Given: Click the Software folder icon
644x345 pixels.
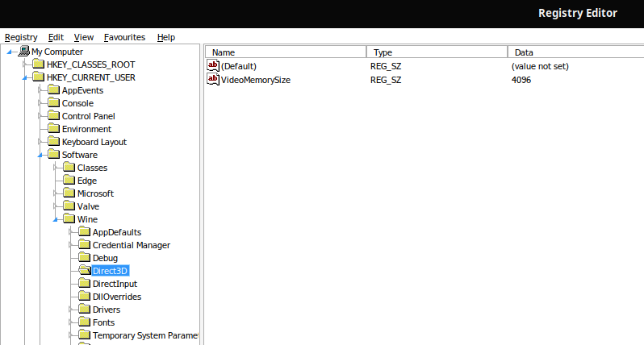Looking at the screenshot, I should click(53, 154).
